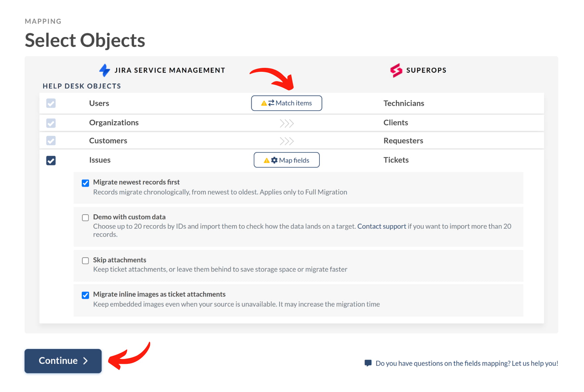The width and height of the screenshot is (584, 392).
Task: Enable the Skip attachments checkbox
Action: 85,261
